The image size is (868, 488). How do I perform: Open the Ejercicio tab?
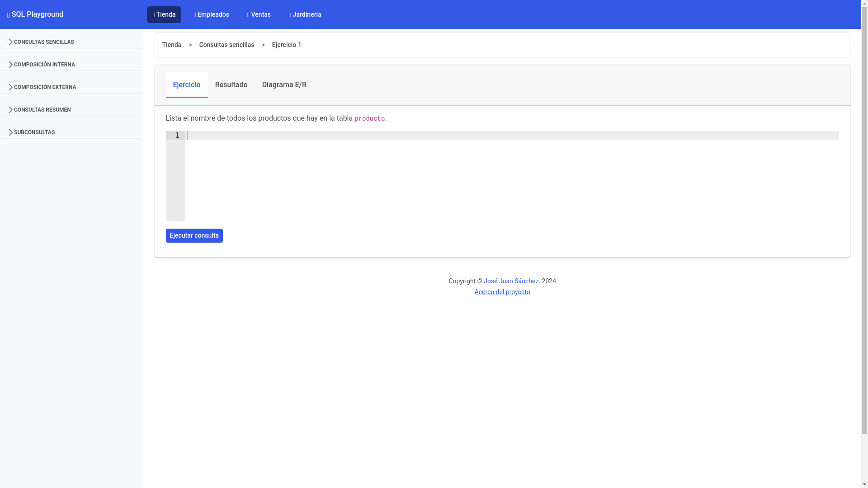(187, 85)
